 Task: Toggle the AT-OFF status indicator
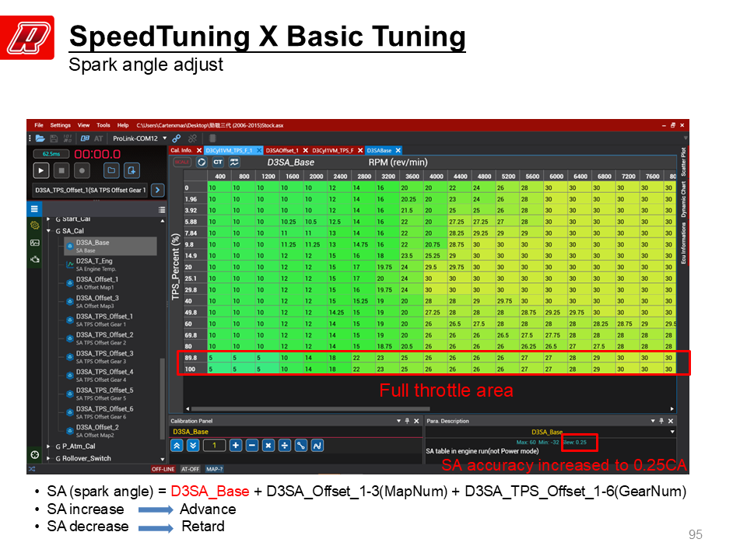click(190, 469)
